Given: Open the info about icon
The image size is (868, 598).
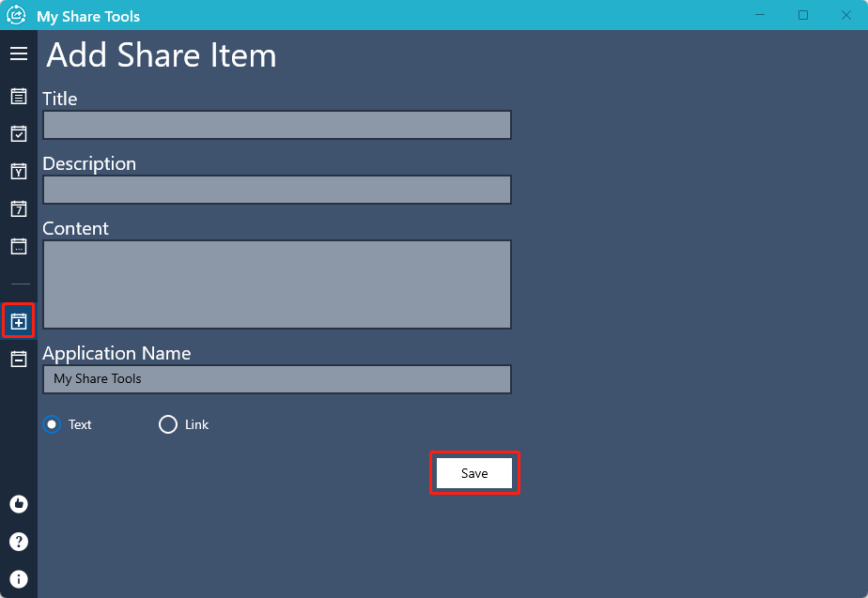Looking at the screenshot, I should point(18,579).
